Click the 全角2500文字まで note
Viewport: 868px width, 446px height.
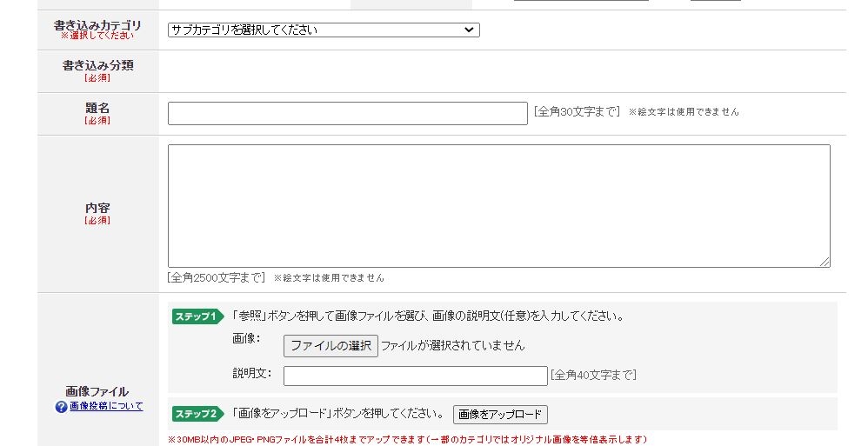[217, 278]
